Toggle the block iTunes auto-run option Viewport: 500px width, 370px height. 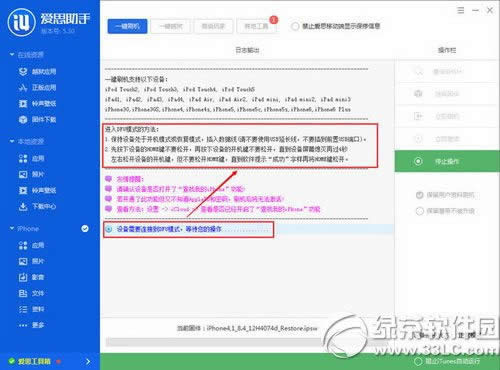(418, 361)
